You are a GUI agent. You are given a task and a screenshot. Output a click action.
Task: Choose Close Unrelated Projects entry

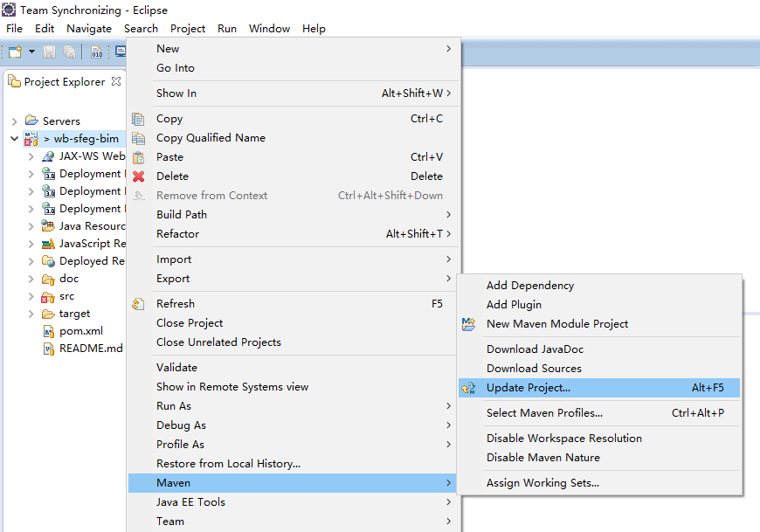point(293,342)
